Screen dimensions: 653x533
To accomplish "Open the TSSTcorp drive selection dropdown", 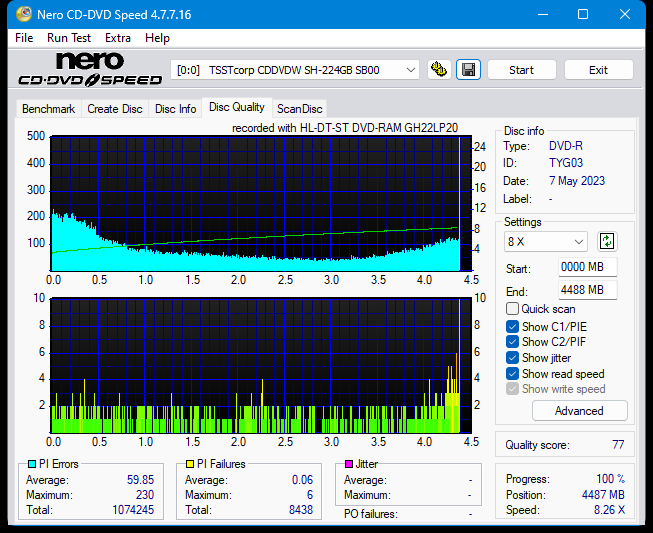I will [296, 70].
